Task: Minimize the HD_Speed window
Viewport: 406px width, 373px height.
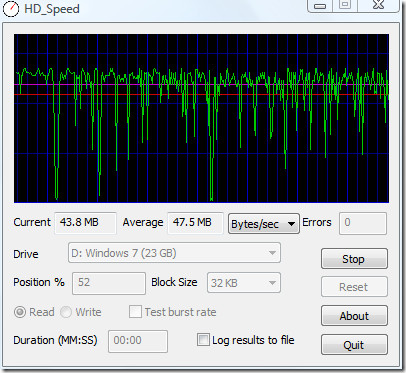Action: pyautogui.click(x=320, y=5)
